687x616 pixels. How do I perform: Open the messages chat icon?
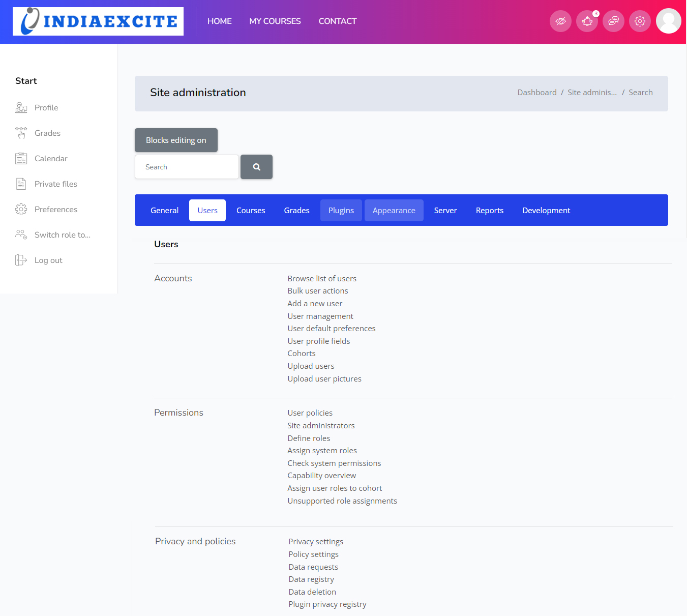point(613,21)
